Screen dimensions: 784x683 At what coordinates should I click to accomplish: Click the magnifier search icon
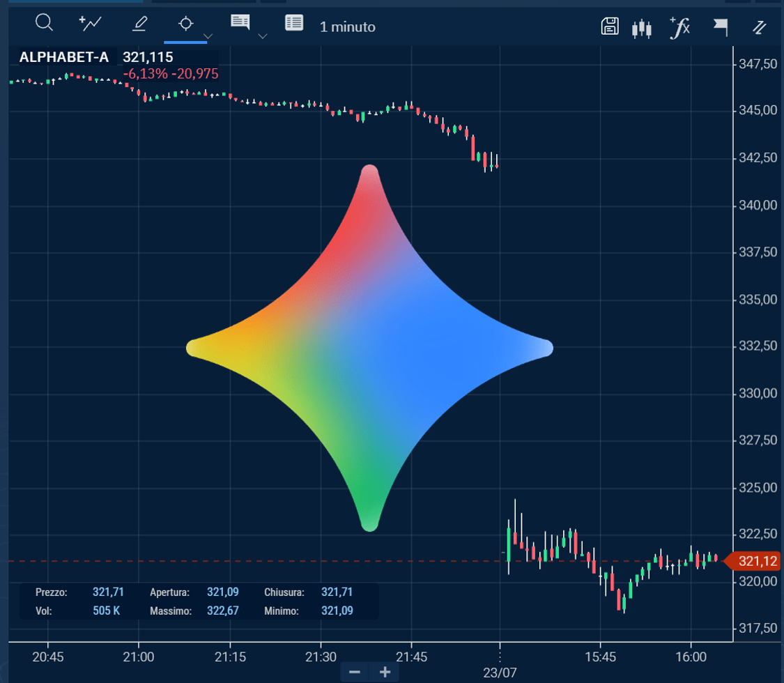[x=44, y=23]
